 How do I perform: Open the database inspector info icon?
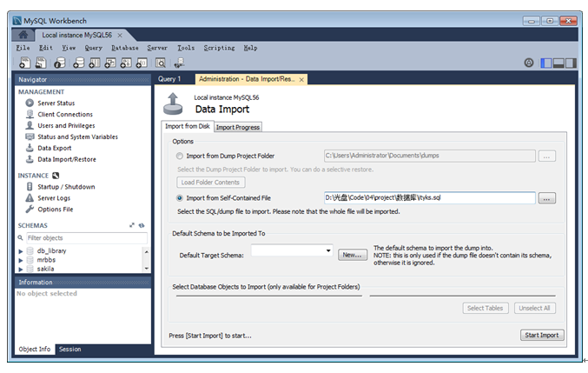(x=60, y=63)
